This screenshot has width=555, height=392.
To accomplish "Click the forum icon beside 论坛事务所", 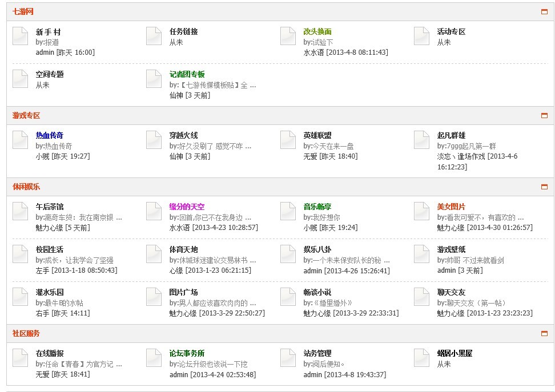I will click(154, 358).
